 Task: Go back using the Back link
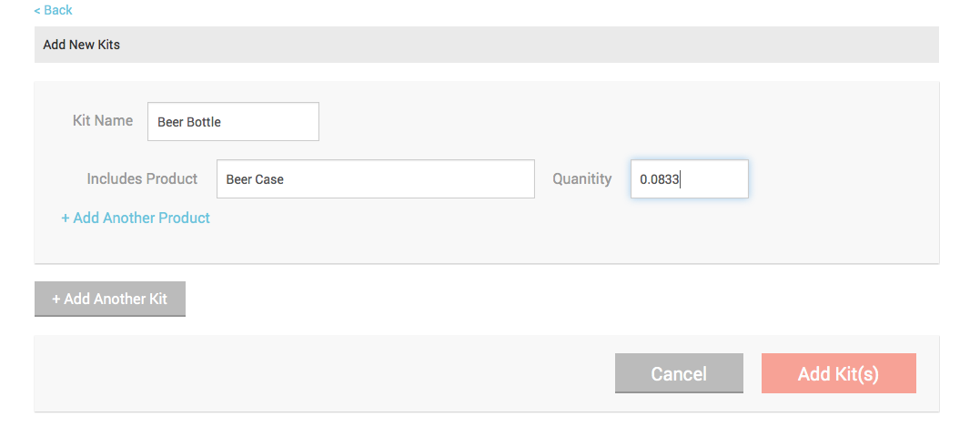pyautogui.click(x=53, y=10)
